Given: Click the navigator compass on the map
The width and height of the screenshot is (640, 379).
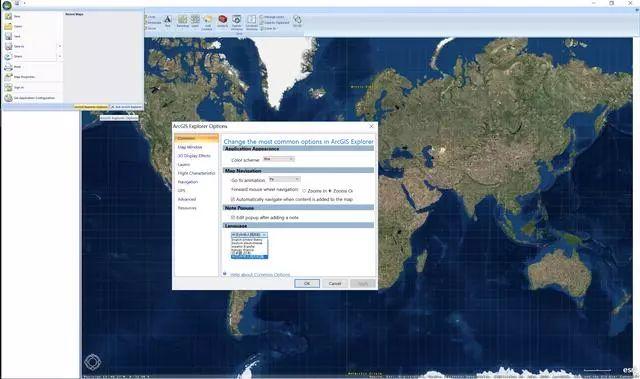Looking at the screenshot, I should [x=93, y=362].
